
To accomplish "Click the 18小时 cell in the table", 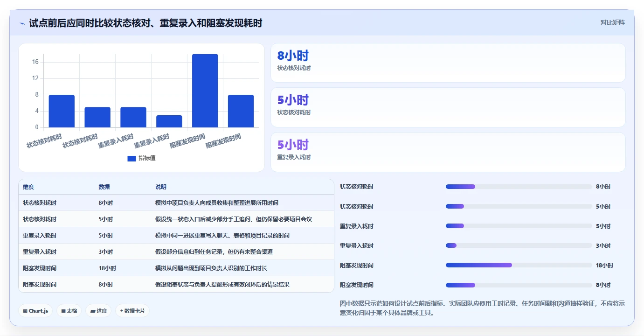I will (107, 268).
